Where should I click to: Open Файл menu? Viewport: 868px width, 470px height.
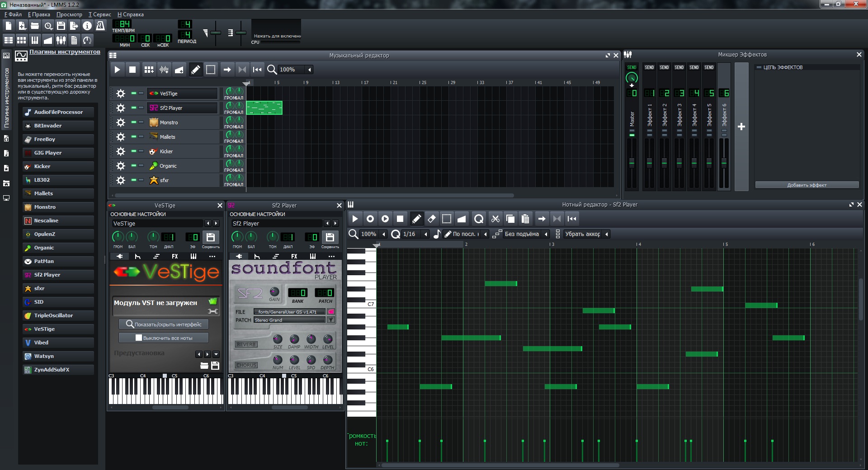point(13,14)
